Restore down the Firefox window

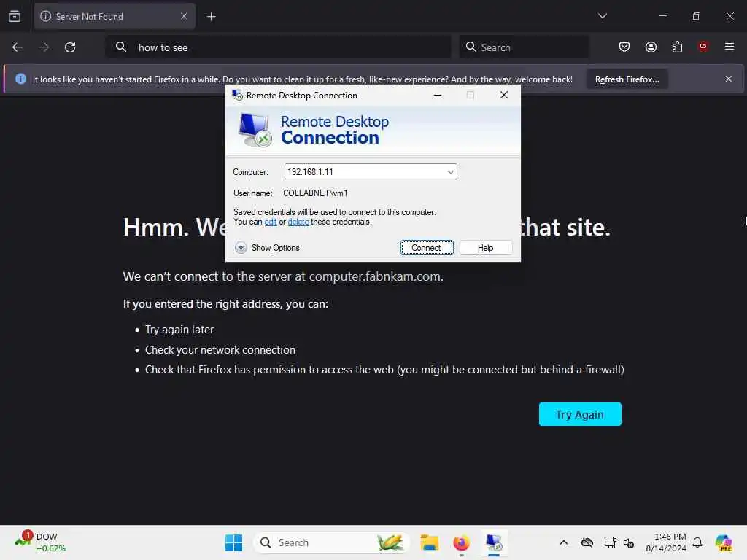click(x=697, y=16)
